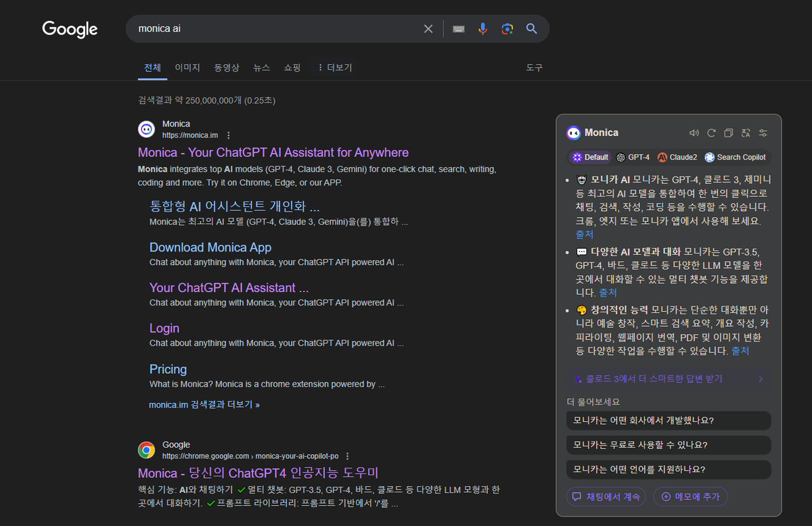Click into the 'monica ai' search box
Image resolution: width=812 pixels, height=526 pixels.
pos(274,29)
